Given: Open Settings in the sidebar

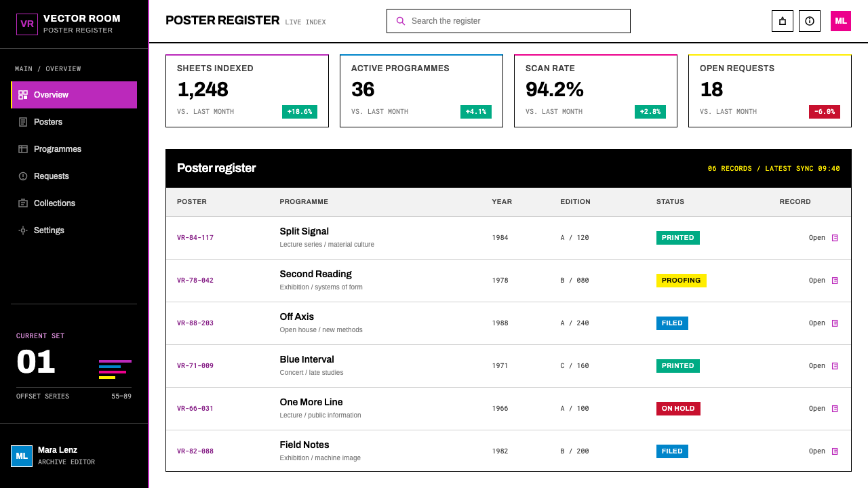Looking at the screenshot, I should pyautogui.click(x=74, y=230).
